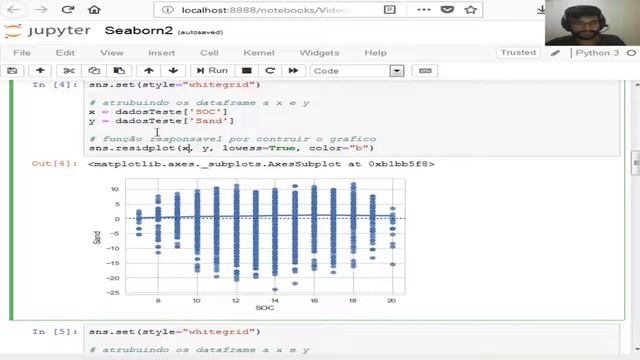Click the Out[4] output prompt
The width and height of the screenshot is (640, 360).
[x=55, y=164]
